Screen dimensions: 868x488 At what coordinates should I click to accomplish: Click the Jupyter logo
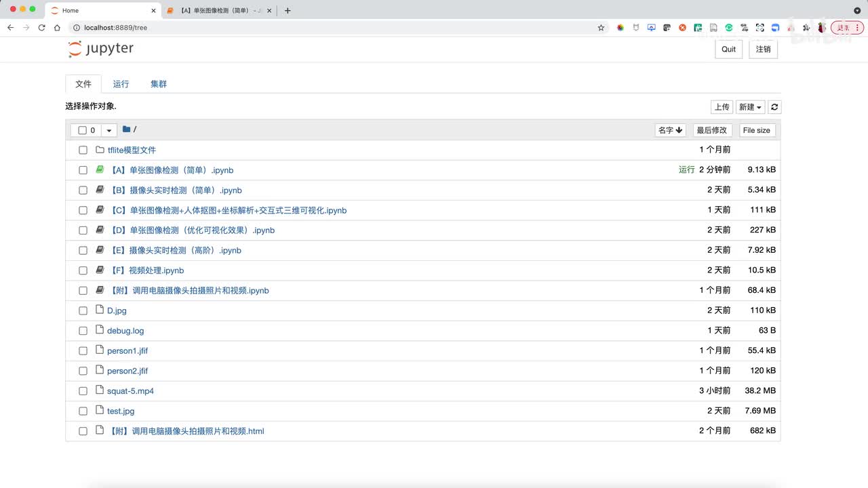(x=101, y=49)
